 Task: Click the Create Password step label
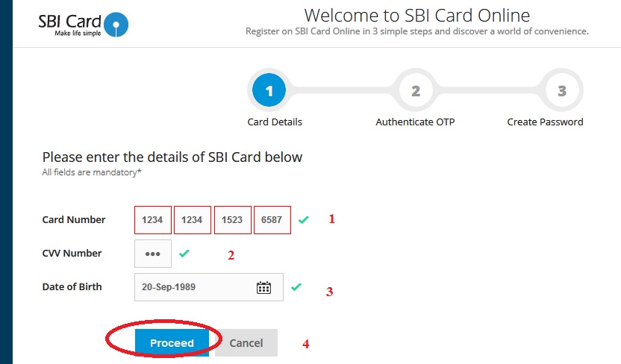tap(545, 122)
